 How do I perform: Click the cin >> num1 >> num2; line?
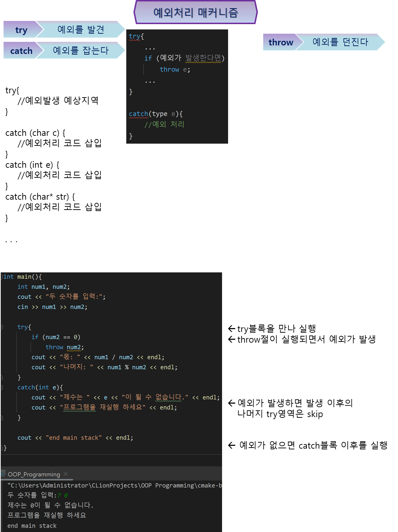pos(52,307)
